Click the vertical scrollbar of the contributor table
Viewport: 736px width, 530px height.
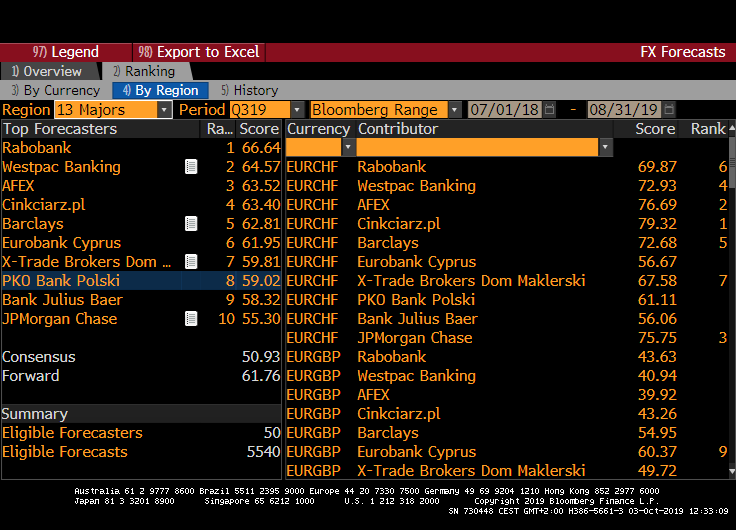pyautogui.click(x=731, y=300)
